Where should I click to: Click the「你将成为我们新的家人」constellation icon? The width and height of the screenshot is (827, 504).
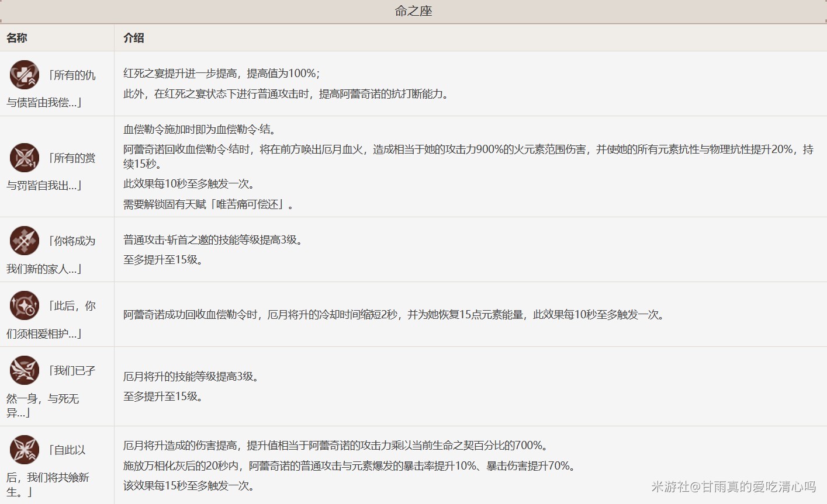coord(25,241)
